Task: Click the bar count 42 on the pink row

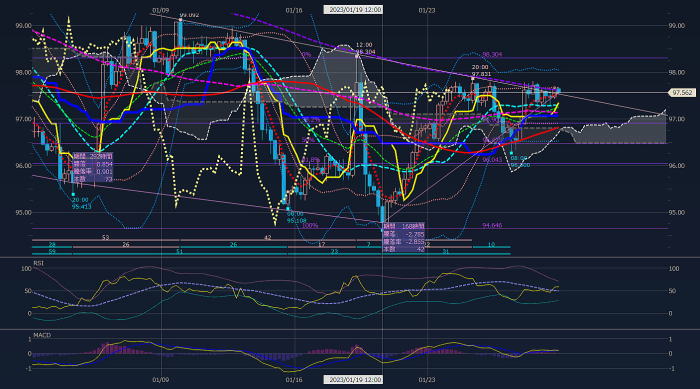Action: [267, 238]
